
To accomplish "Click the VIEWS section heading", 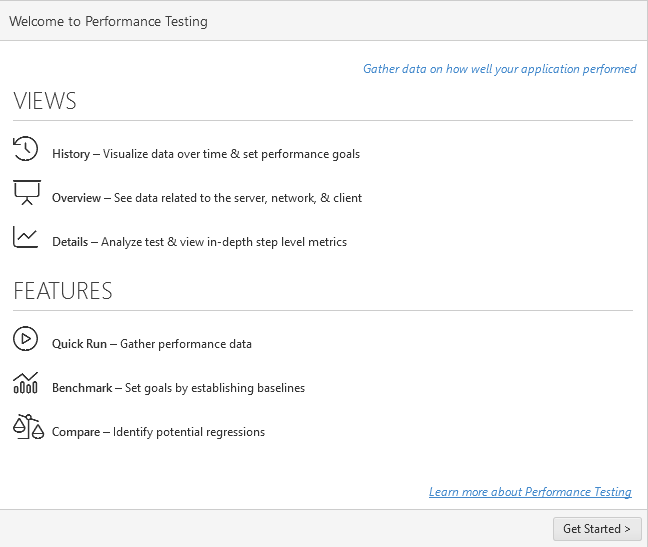I will 45,101.
